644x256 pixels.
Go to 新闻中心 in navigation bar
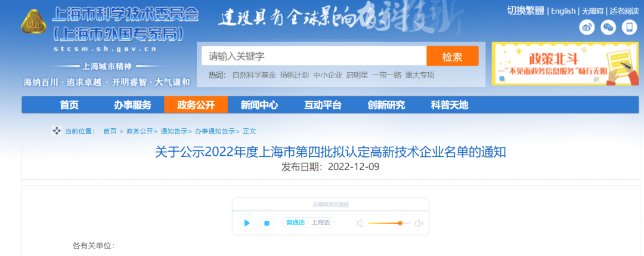259,105
